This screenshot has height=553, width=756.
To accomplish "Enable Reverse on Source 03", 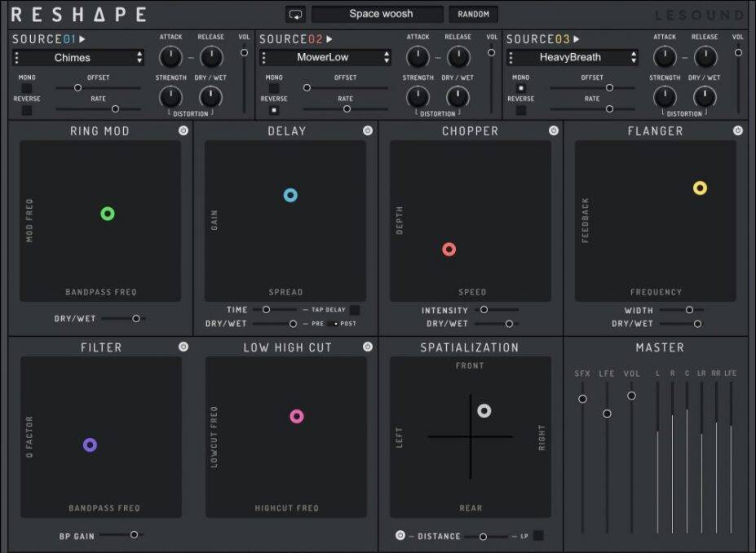I will 520,110.
